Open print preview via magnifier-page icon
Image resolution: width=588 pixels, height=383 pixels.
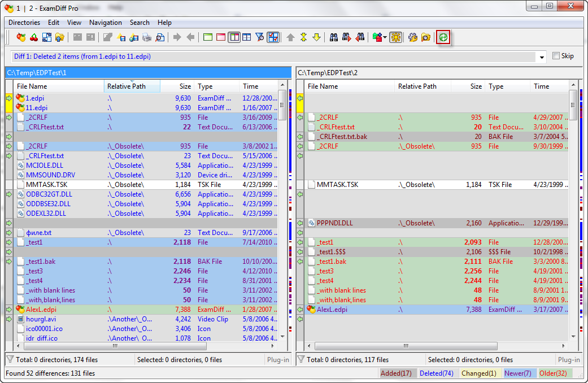160,37
